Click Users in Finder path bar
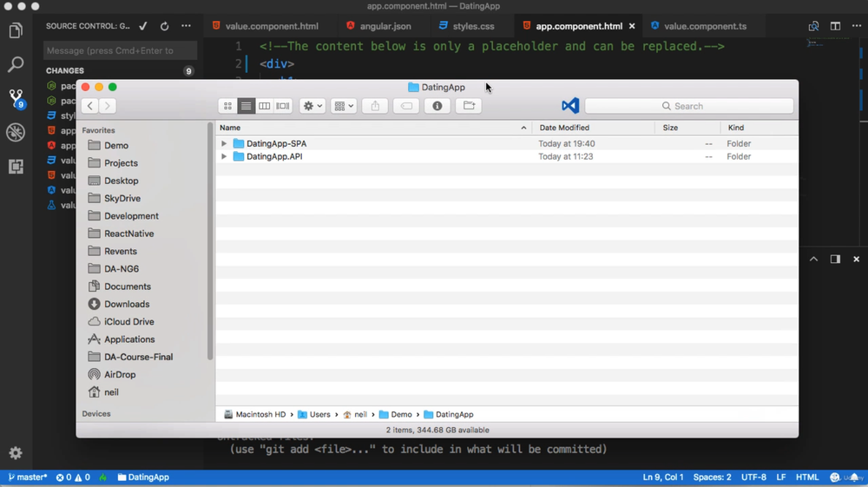Screen dimensions: 868x487 coord(314,414)
